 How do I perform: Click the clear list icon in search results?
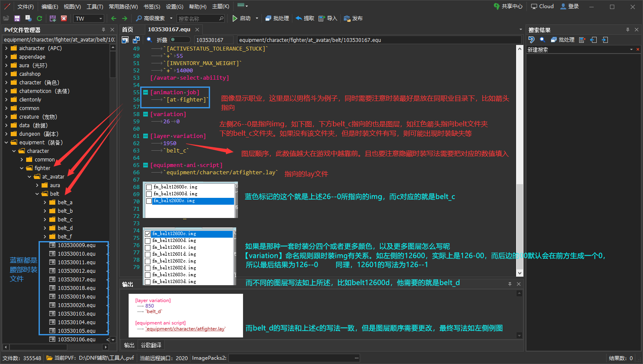click(x=582, y=40)
